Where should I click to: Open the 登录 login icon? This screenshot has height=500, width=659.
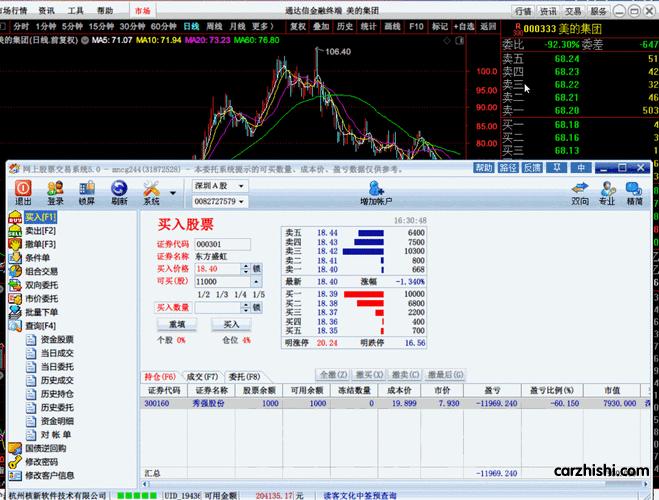[55, 192]
